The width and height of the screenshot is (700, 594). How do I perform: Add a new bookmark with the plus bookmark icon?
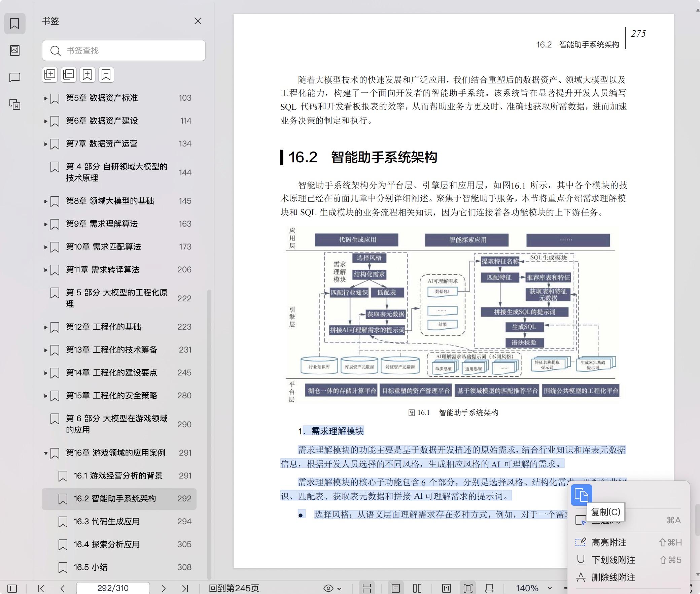(88, 75)
